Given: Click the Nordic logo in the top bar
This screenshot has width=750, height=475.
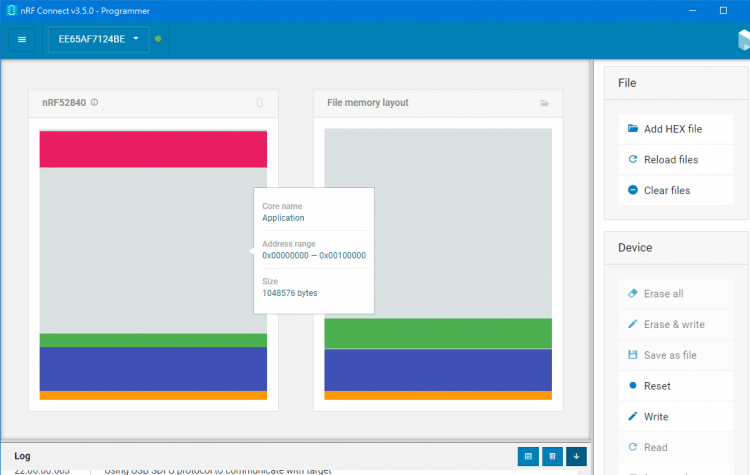Looking at the screenshot, I should pyautogui.click(x=744, y=39).
